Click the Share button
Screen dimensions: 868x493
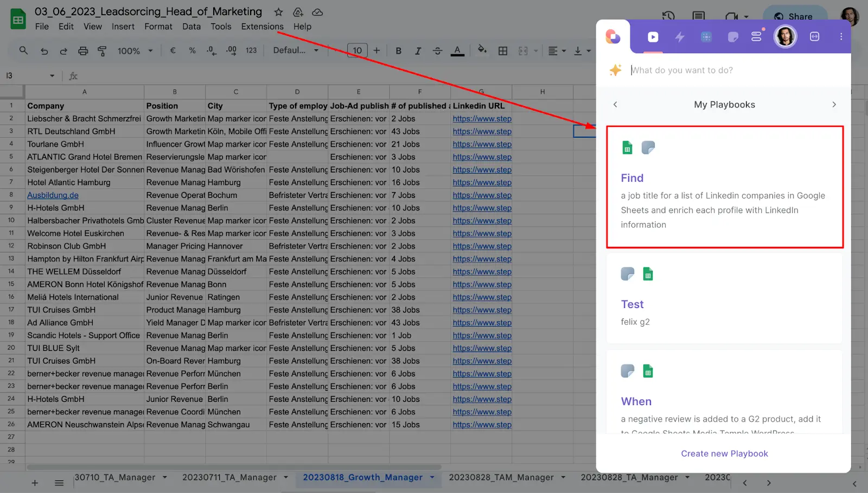pyautogui.click(x=795, y=16)
